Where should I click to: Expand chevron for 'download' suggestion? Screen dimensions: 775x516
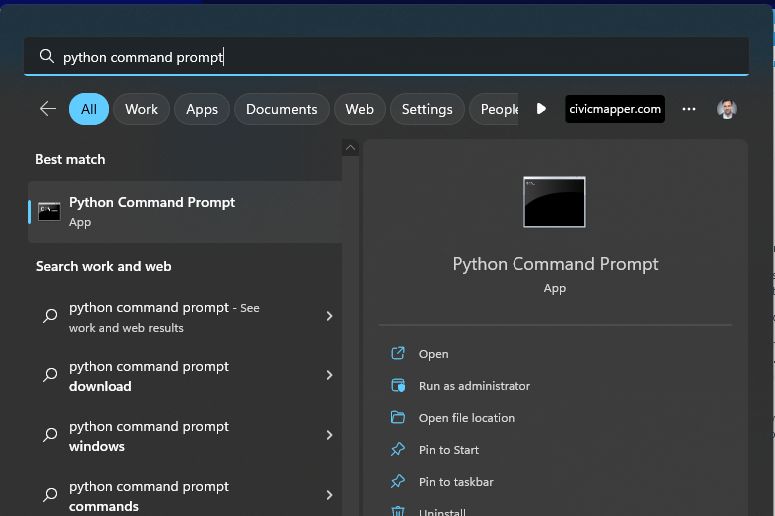[329, 376]
